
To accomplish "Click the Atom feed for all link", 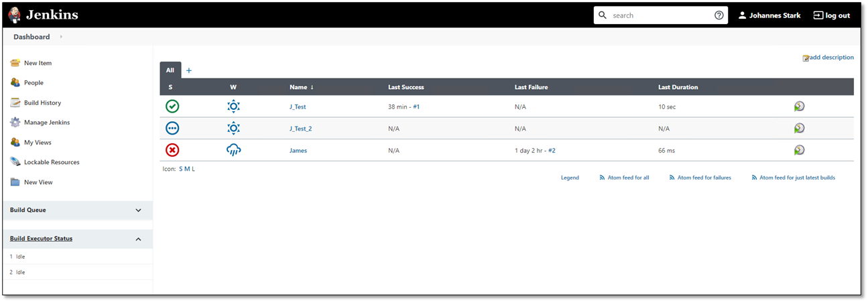I will click(x=628, y=177).
